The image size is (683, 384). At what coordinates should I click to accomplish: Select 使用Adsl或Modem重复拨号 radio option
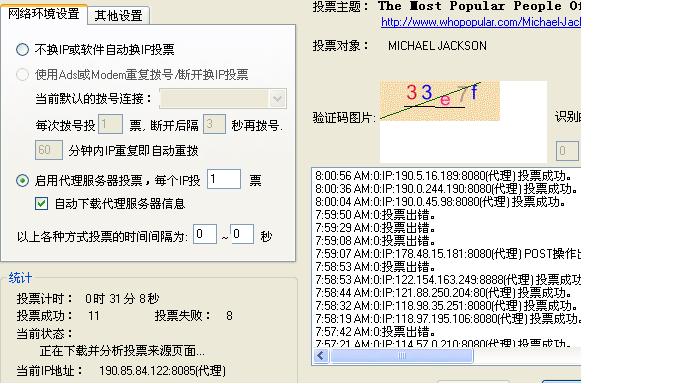(x=23, y=74)
